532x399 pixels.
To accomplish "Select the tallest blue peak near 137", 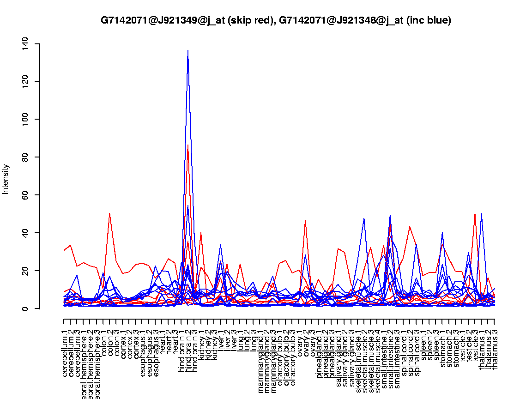I will (188, 50).
